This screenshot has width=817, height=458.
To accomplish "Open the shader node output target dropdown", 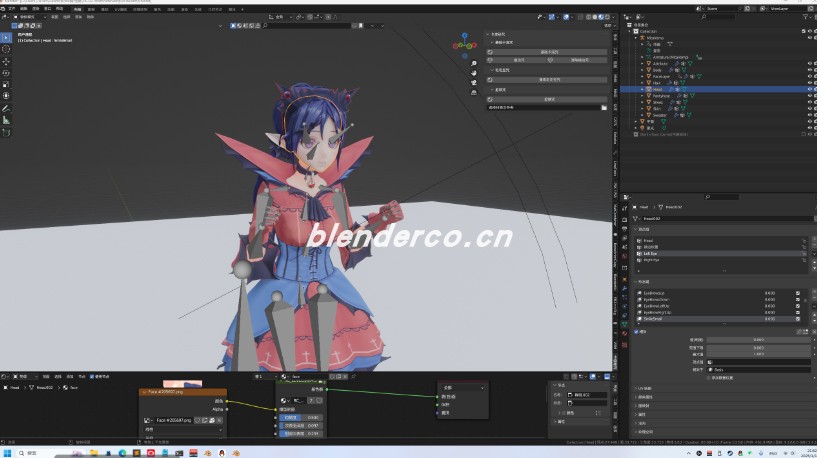I will point(463,388).
